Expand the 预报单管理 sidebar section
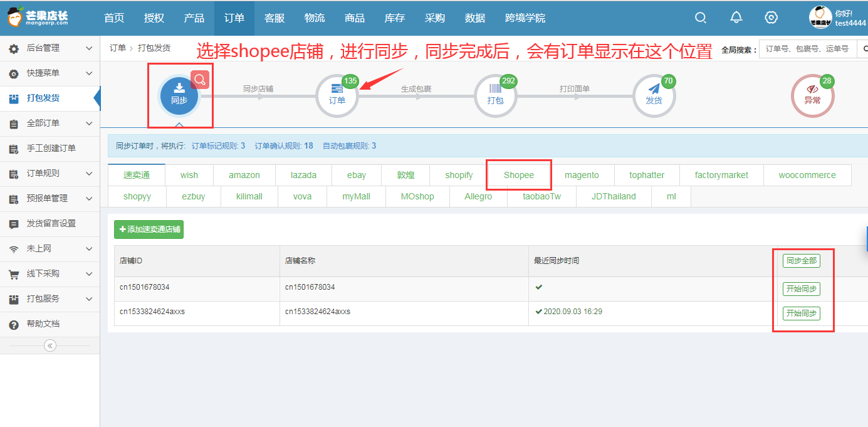The height and width of the screenshot is (427, 868). click(x=50, y=199)
